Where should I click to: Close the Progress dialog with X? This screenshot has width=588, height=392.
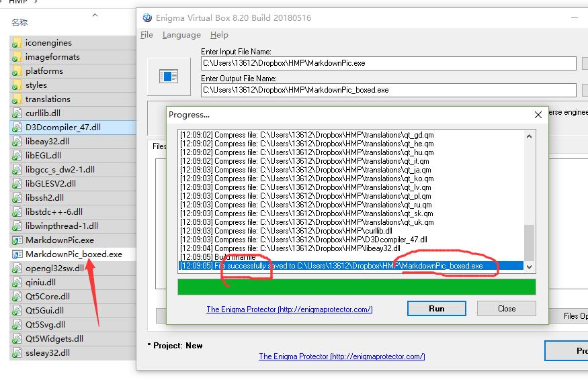538,115
